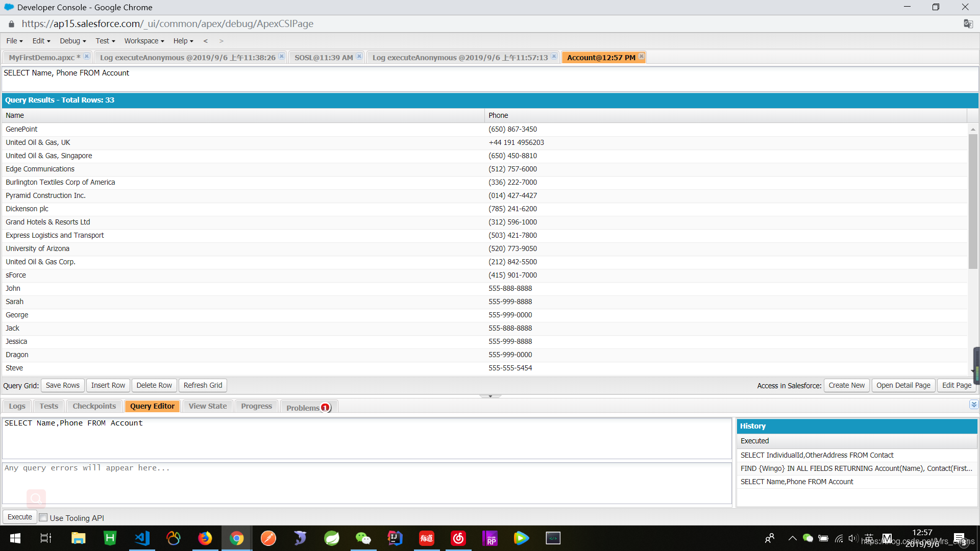This screenshot has height=551, width=980.
Task: Click the translate page icon in address bar
Action: coord(968,24)
